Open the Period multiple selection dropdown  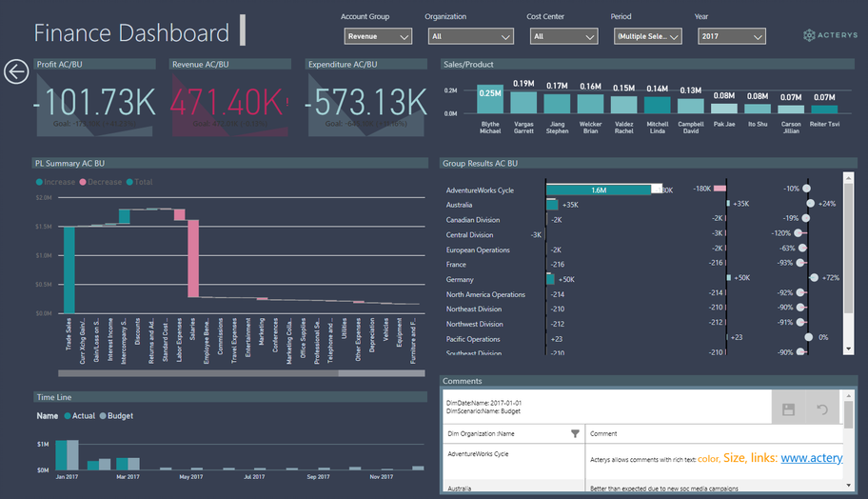[648, 36]
